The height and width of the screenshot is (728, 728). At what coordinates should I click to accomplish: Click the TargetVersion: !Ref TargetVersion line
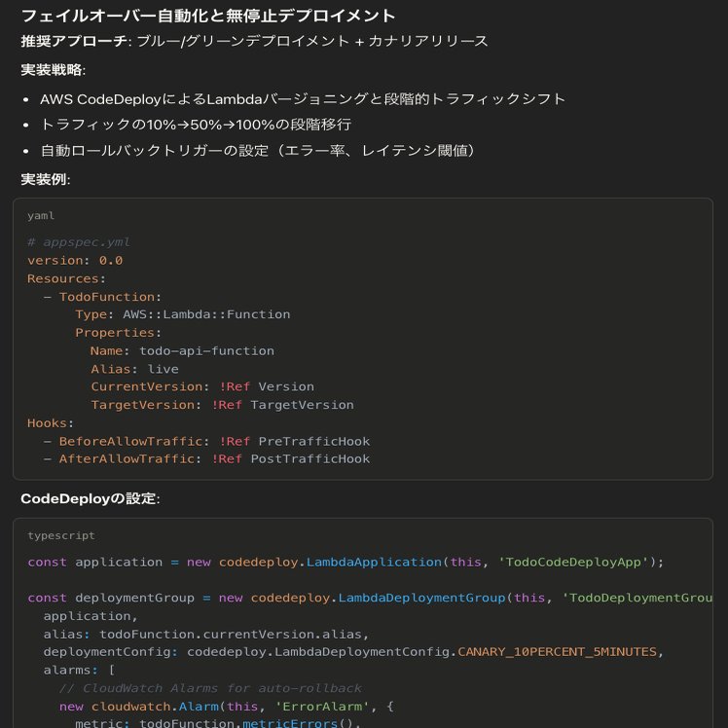[x=222, y=405]
